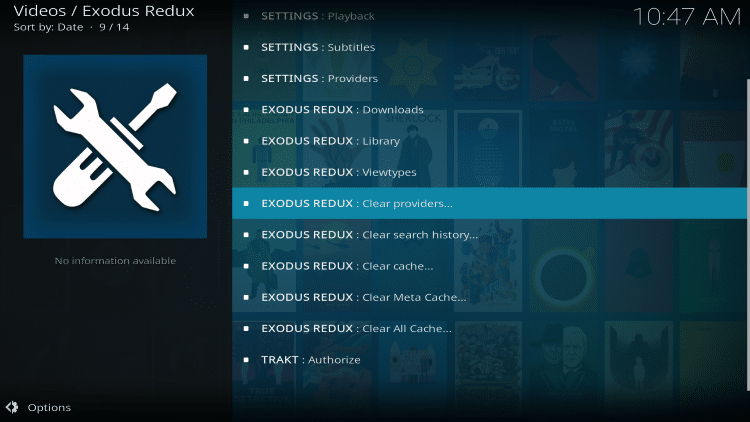Open SETTINGS : Playback entry

tap(489, 16)
